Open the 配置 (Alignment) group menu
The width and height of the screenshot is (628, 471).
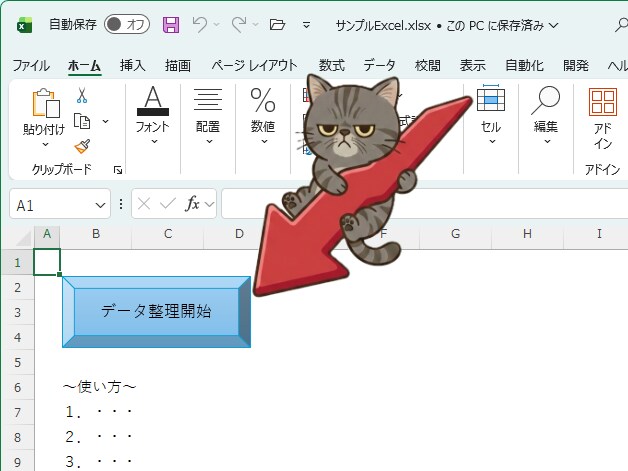tap(208, 115)
